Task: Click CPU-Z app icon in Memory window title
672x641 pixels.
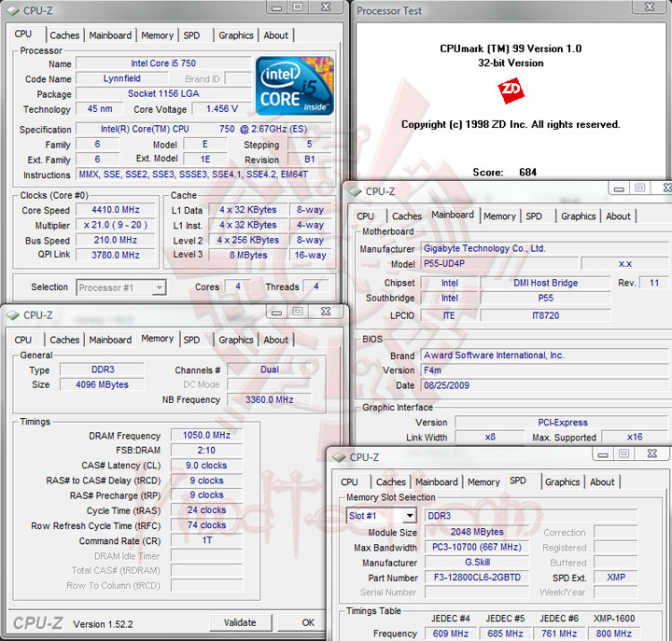Action: tap(12, 315)
